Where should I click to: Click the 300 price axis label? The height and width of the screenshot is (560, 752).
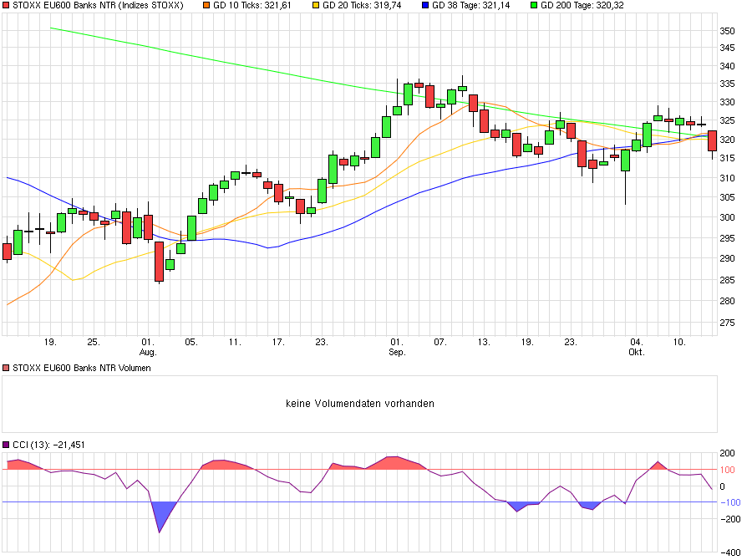(x=727, y=217)
